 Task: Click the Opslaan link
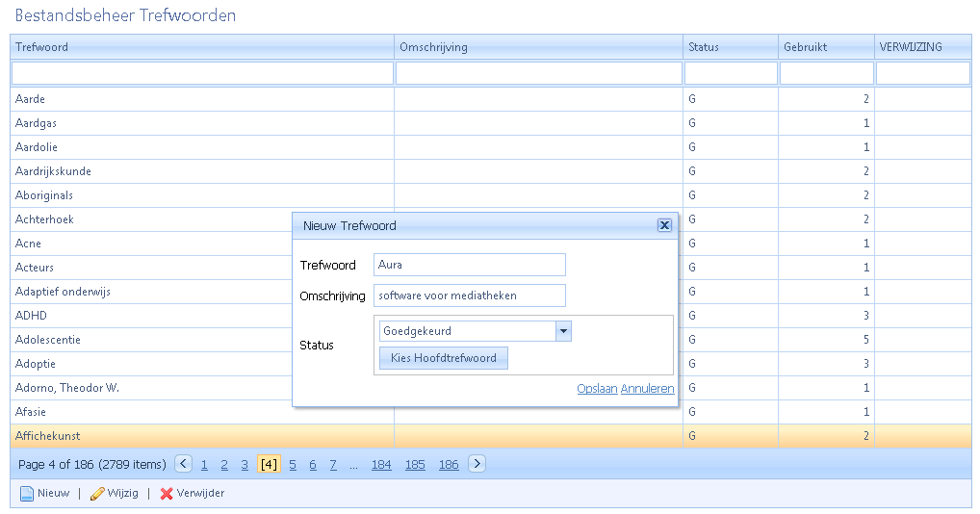[597, 389]
